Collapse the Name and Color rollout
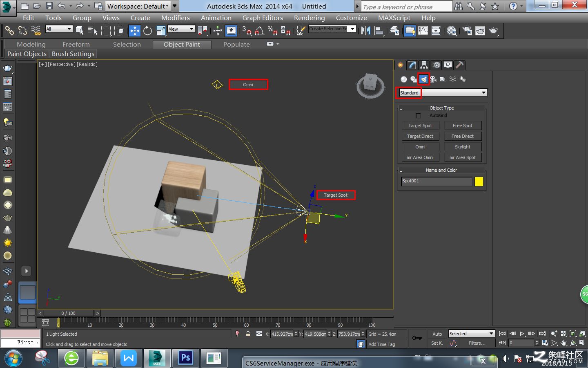Image resolution: width=588 pixels, height=368 pixels. (x=441, y=170)
